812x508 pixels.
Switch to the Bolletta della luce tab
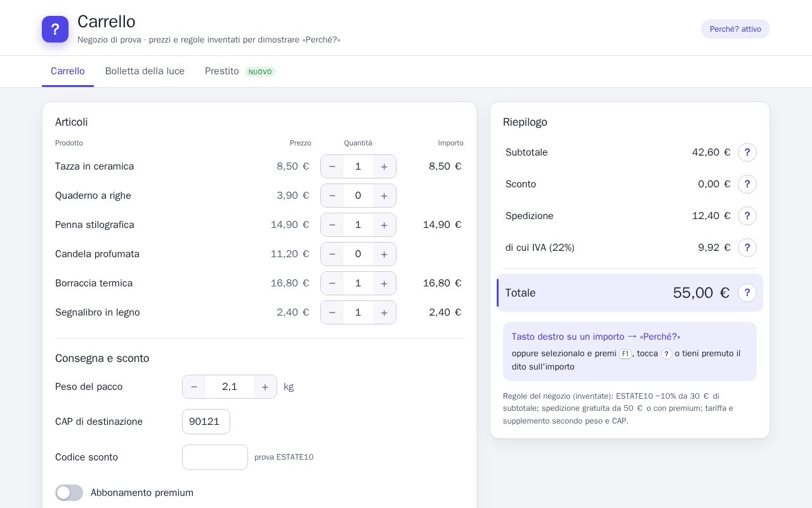pos(145,71)
